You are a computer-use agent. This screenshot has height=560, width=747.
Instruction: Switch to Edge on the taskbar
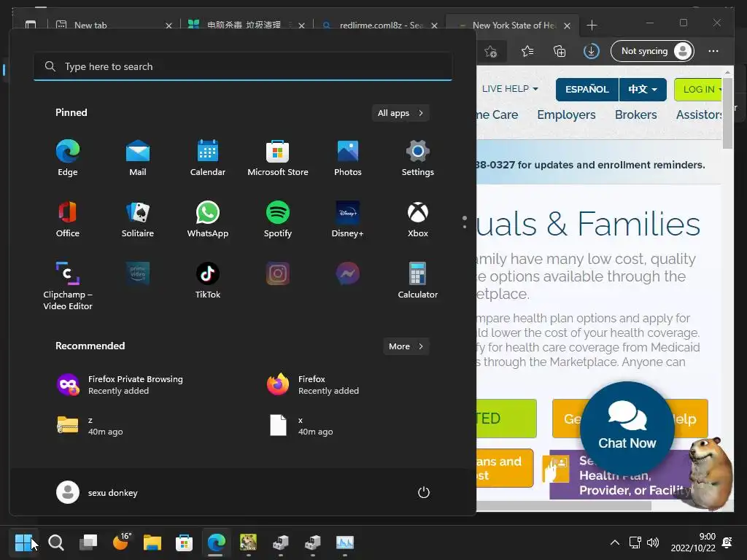click(216, 542)
